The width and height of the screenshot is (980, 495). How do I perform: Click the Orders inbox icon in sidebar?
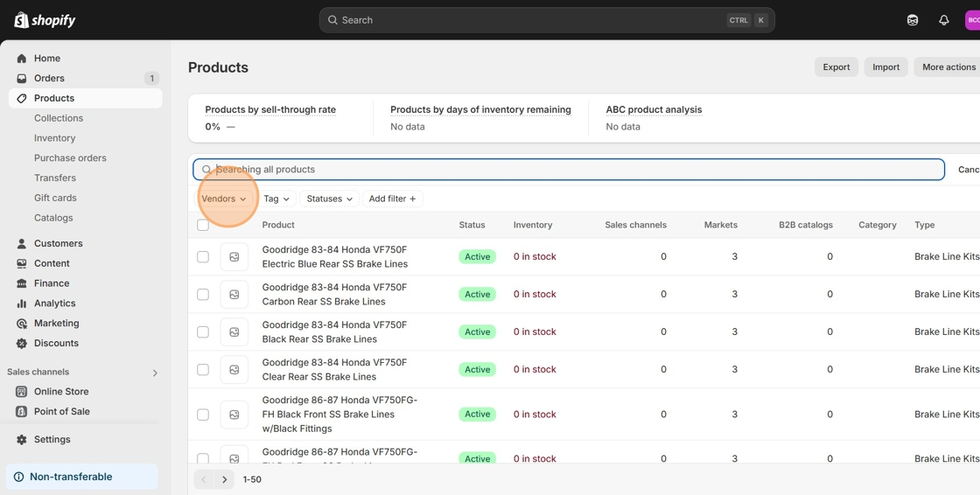pyautogui.click(x=21, y=78)
